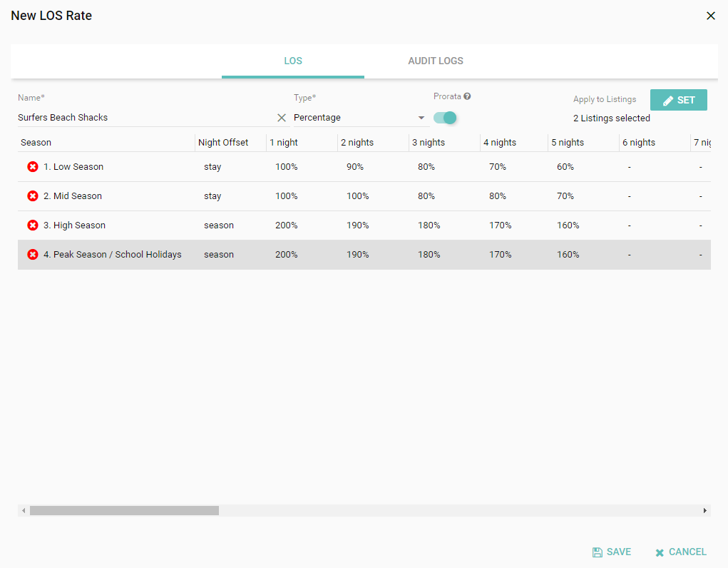This screenshot has height=568, width=728.
Task: Toggle the Prorata switch off
Action: [445, 118]
